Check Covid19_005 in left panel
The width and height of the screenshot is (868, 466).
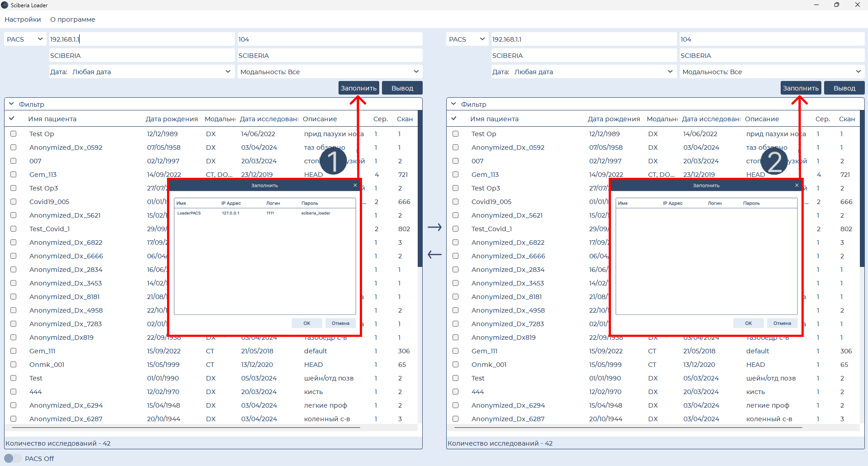tap(14, 202)
